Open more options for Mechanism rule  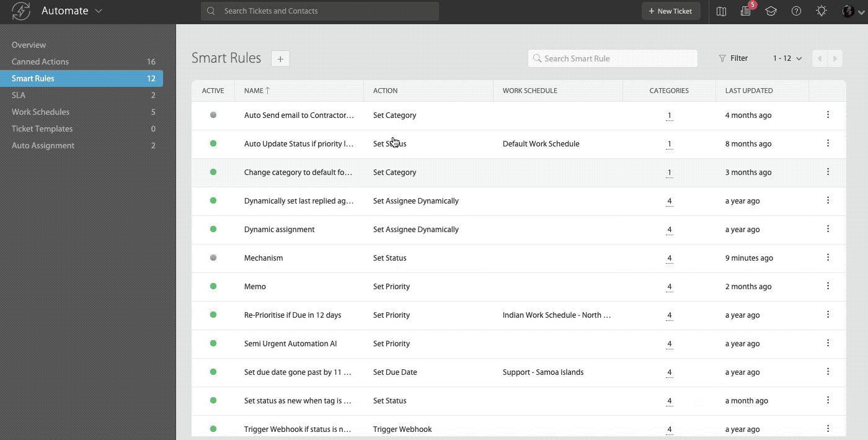(828, 258)
